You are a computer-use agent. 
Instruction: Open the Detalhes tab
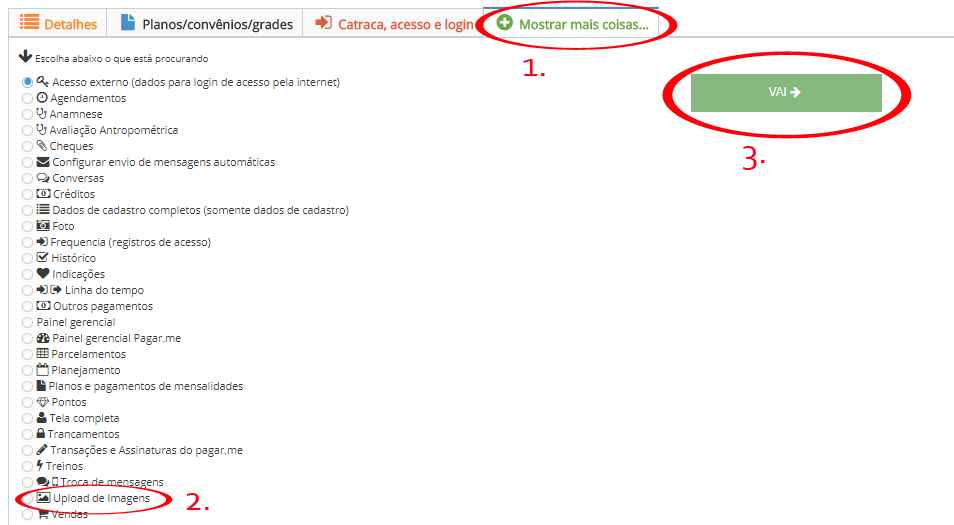[x=58, y=24]
